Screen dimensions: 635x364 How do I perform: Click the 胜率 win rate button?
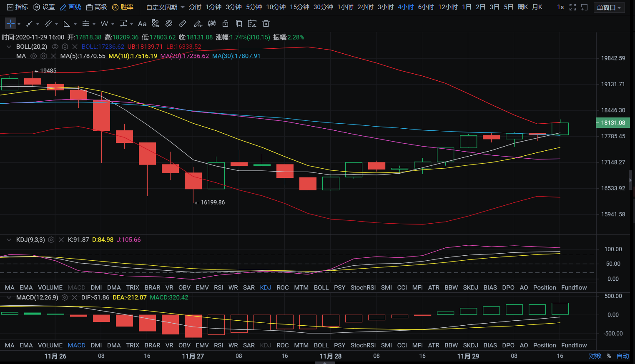[x=123, y=7]
